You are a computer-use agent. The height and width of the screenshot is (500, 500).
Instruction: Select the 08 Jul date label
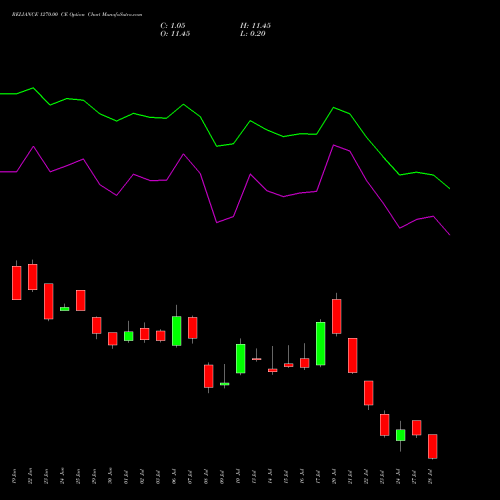pos(206,476)
